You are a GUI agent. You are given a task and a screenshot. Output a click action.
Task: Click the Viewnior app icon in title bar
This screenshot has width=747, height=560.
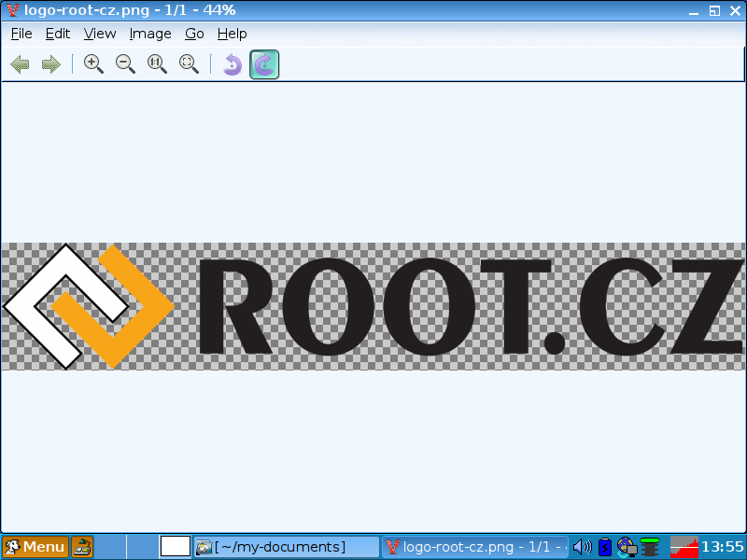(x=12, y=10)
